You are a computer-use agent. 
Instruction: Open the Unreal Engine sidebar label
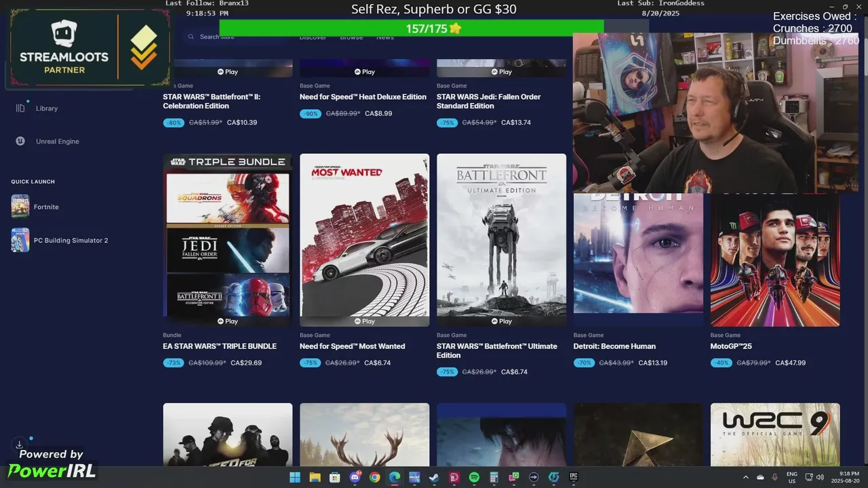coord(58,141)
